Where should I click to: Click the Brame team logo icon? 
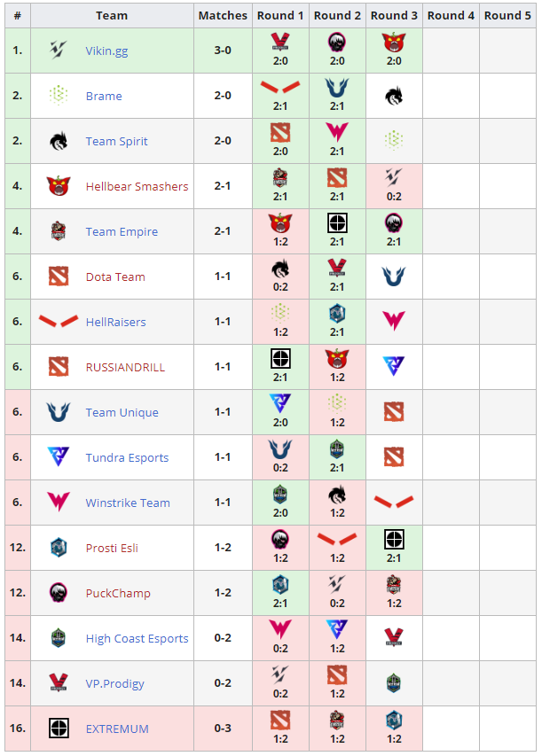click(59, 96)
